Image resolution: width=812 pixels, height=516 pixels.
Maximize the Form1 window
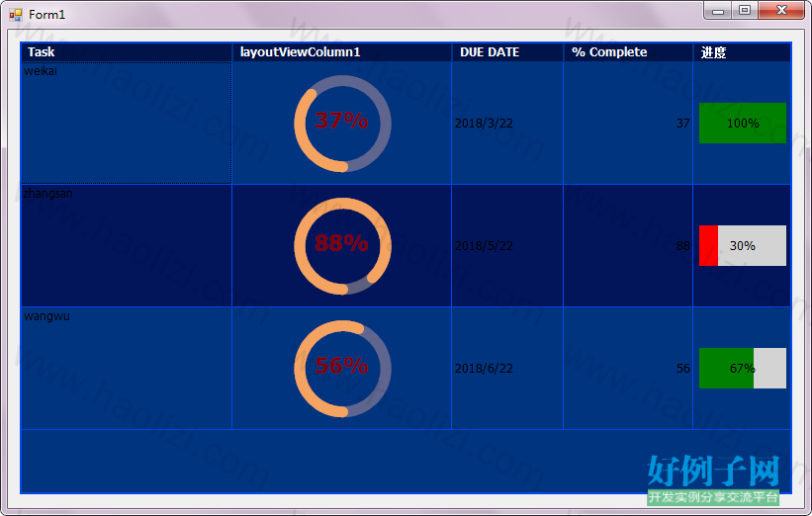click(745, 10)
